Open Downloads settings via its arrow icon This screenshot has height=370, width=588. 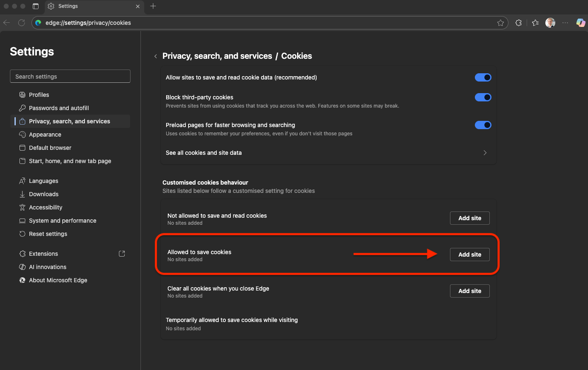pyautogui.click(x=22, y=194)
